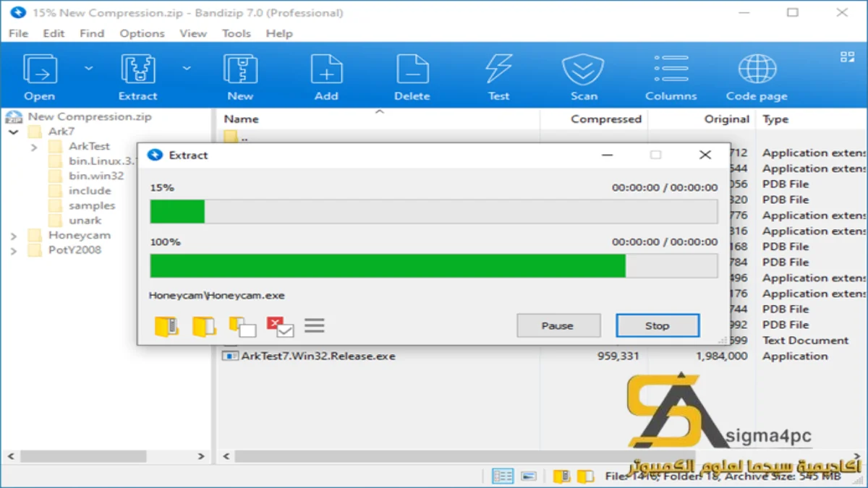Viewport: 868px width, 488px height.
Task: Click archive folder icon in Extract dialog
Action: [x=167, y=326]
